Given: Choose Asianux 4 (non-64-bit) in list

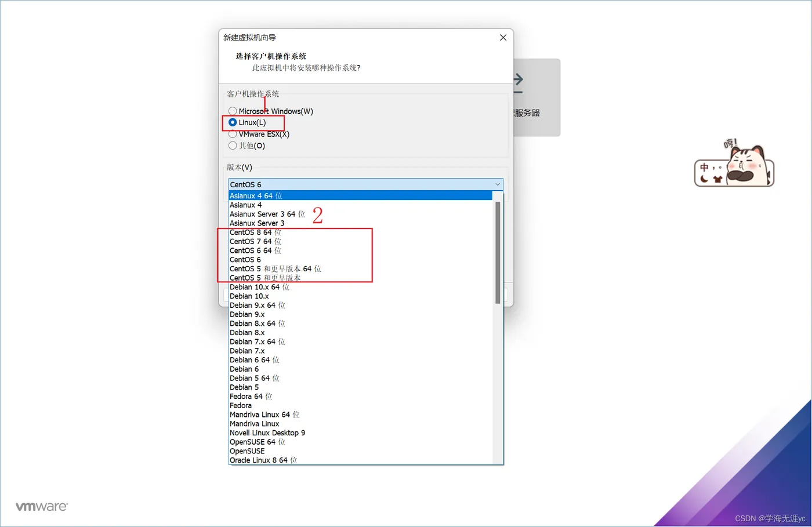Looking at the screenshot, I should 360,205.
